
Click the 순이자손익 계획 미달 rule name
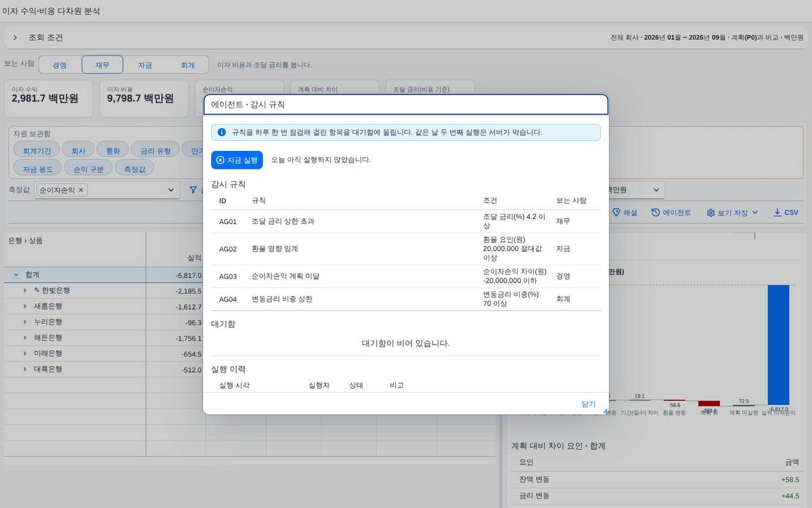click(286, 276)
